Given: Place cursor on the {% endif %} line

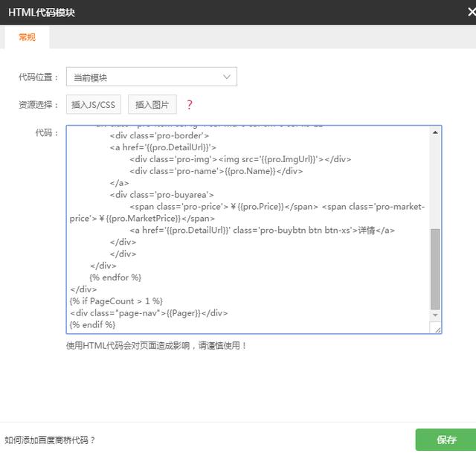Looking at the screenshot, I should 93,325.
